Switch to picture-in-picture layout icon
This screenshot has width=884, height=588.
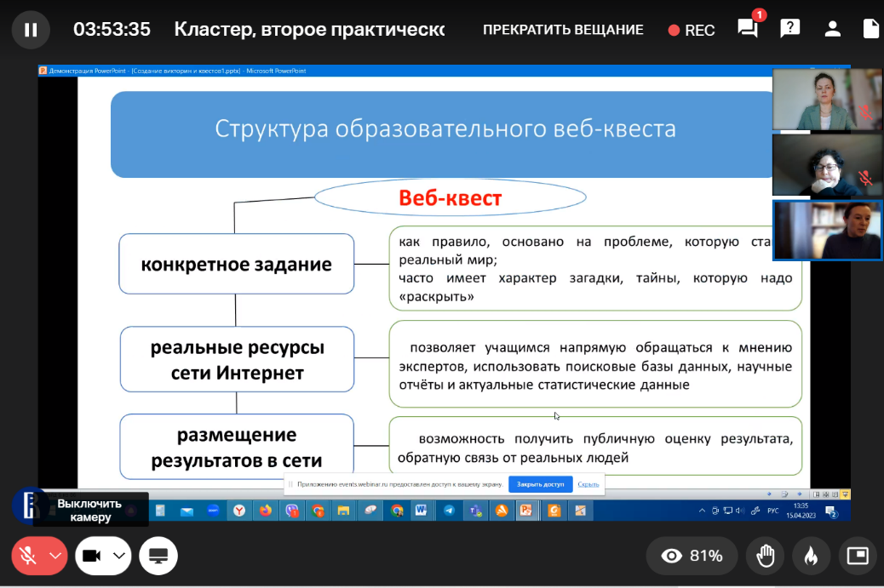point(857,557)
